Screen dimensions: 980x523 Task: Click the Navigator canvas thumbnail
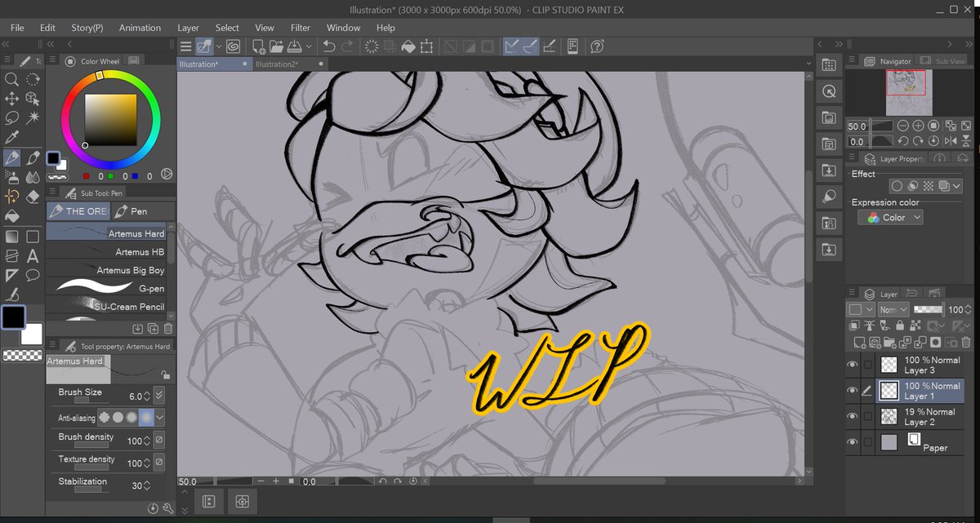pos(908,91)
